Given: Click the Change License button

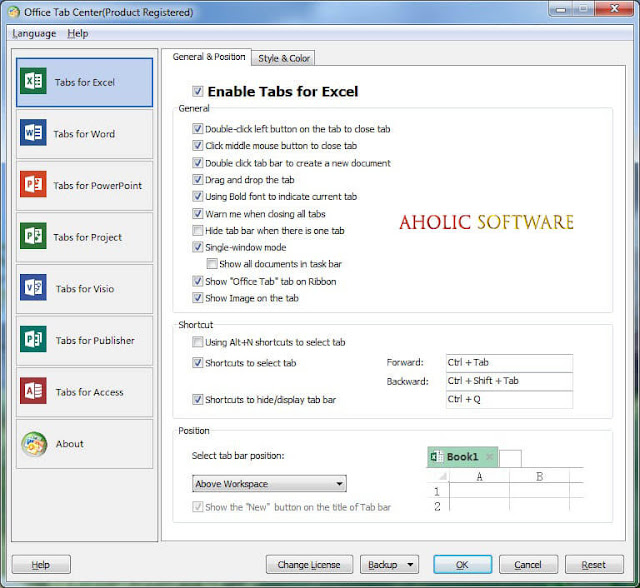Looking at the screenshot, I should click(x=309, y=565).
